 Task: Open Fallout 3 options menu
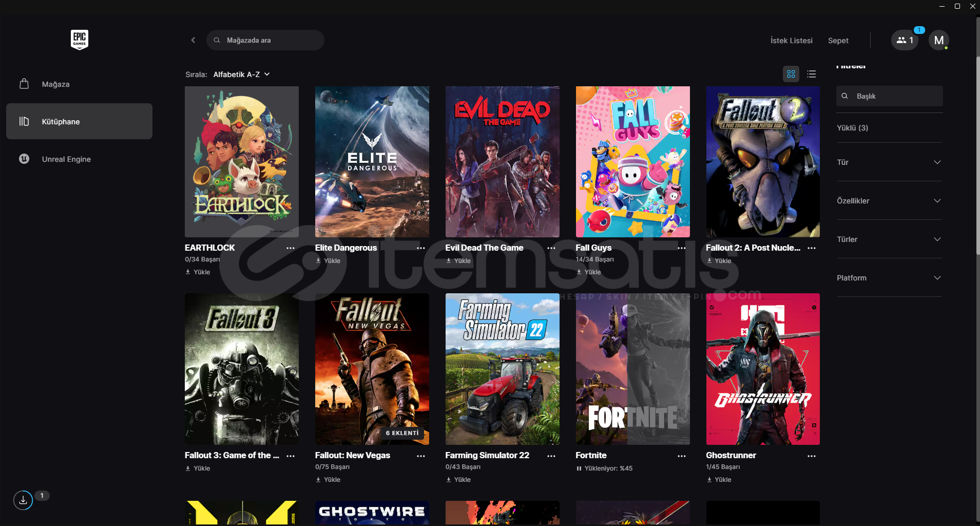pos(291,456)
